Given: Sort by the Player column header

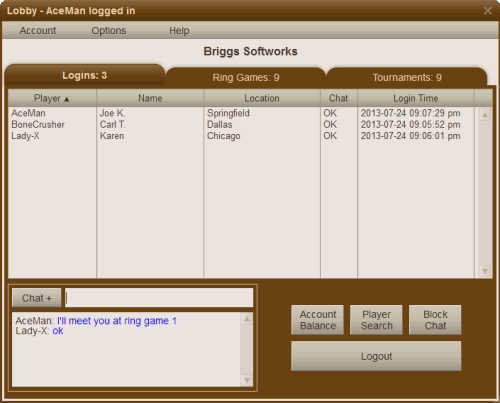Looking at the screenshot, I should (52, 98).
